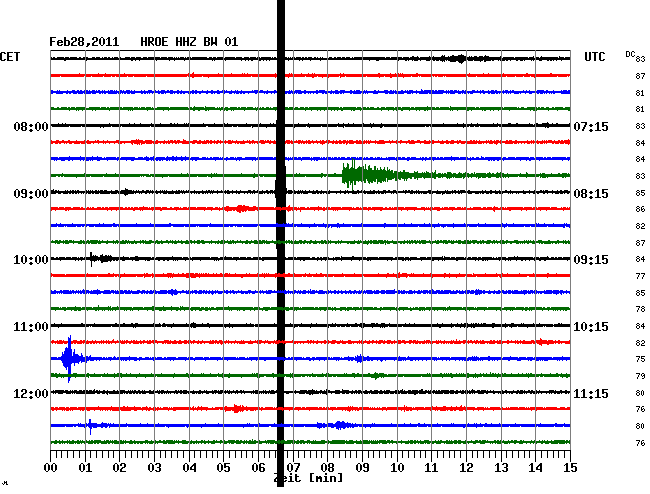Screen dimensions: 650x494
Task: Click the 13 minute axis tick label
Action: (x=501, y=468)
